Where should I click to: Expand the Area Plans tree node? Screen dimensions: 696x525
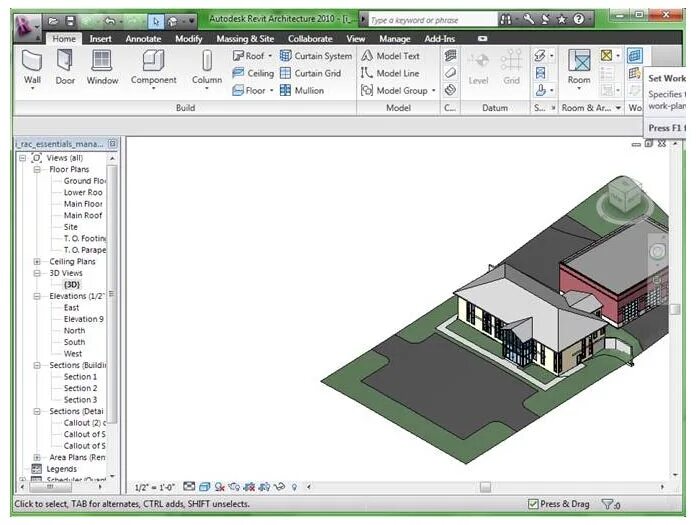[37, 457]
